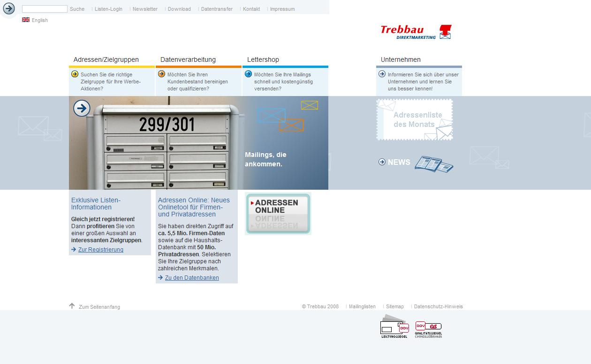Click the DDV Qualitätssiegel QS badge

pyautogui.click(x=428, y=329)
